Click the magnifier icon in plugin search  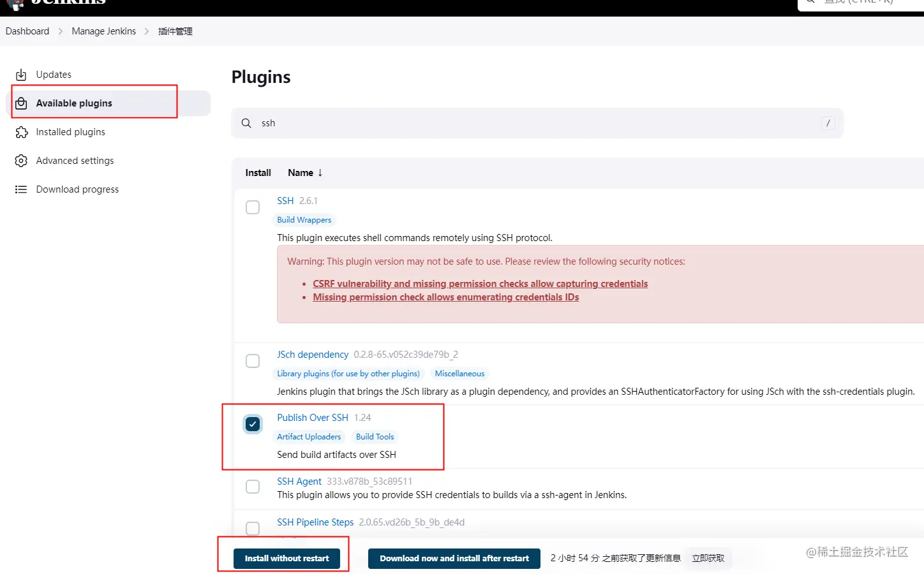click(x=246, y=123)
